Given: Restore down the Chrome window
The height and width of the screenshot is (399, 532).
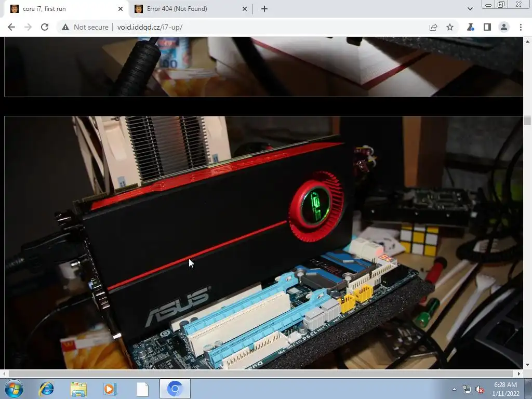Looking at the screenshot, I should pyautogui.click(x=501, y=5).
